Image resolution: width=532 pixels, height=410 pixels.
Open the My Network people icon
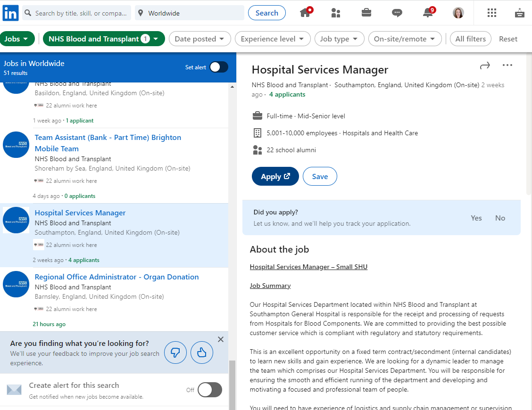[x=335, y=13]
